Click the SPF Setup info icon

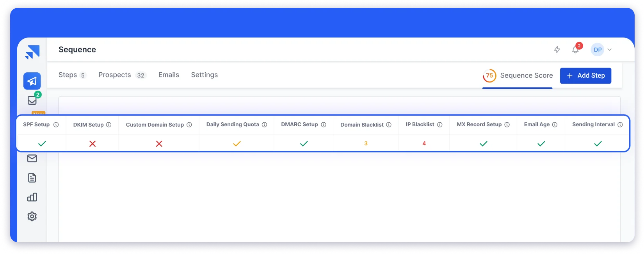tap(56, 125)
